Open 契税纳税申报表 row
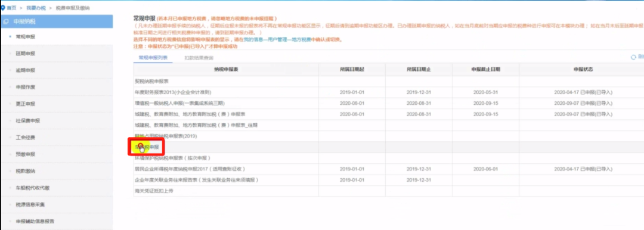The width and height of the screenshot is (644, 230). click(x=151, y=81)
